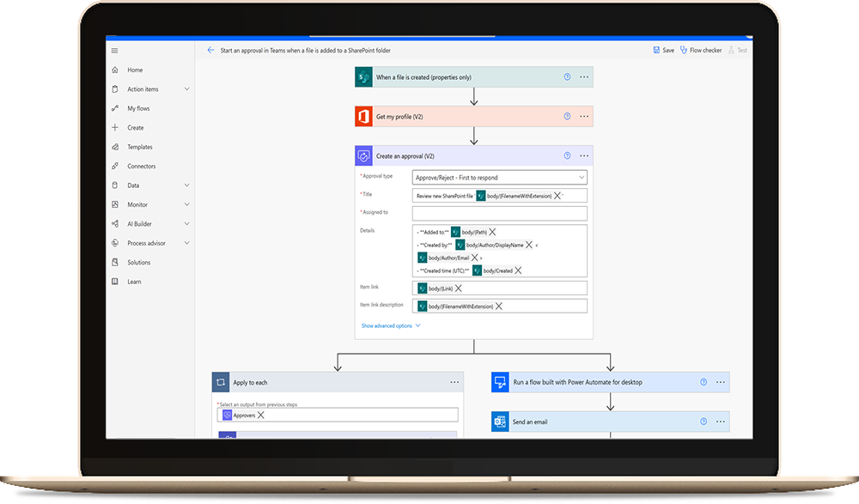Open ellipsis menu on 'Apply to each'
Viewport: 859px width, 504px height.
coord(454,382)
